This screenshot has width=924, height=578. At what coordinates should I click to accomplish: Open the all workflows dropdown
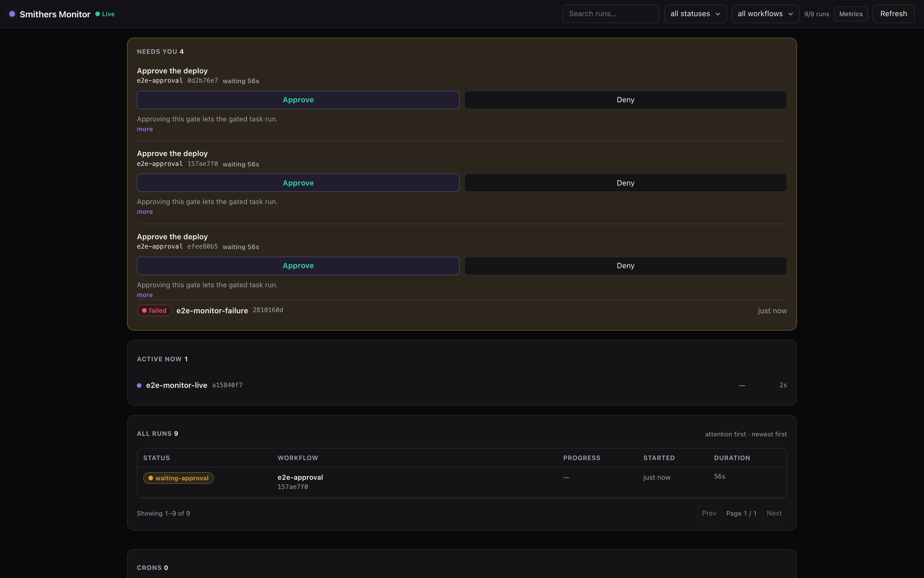pos(765,14)
